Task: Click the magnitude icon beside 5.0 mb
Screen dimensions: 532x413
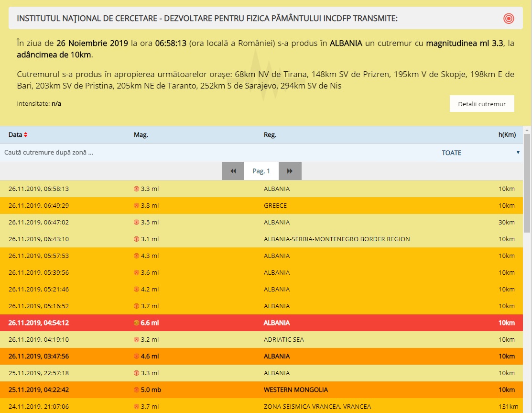Action: [136, 390]
